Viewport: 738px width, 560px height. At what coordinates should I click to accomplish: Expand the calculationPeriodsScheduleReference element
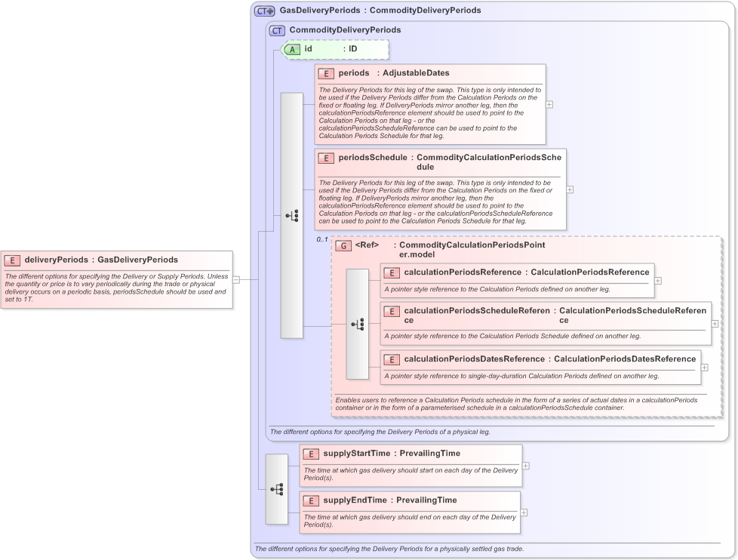tap(715, 324)
